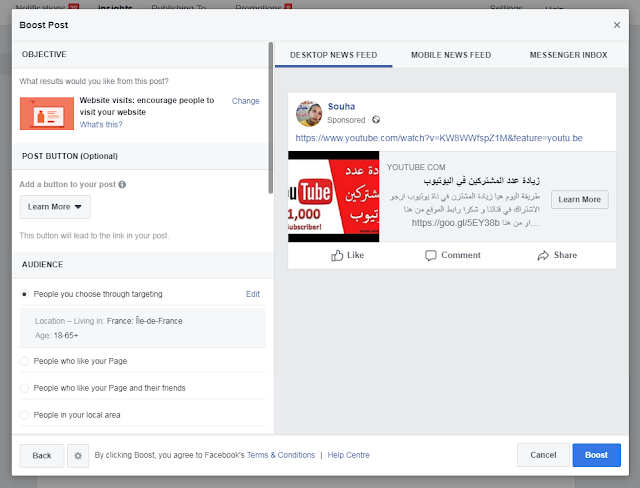
Task: Click the globe audience icon beside Sponsored
Action: (x=376, y=120)
